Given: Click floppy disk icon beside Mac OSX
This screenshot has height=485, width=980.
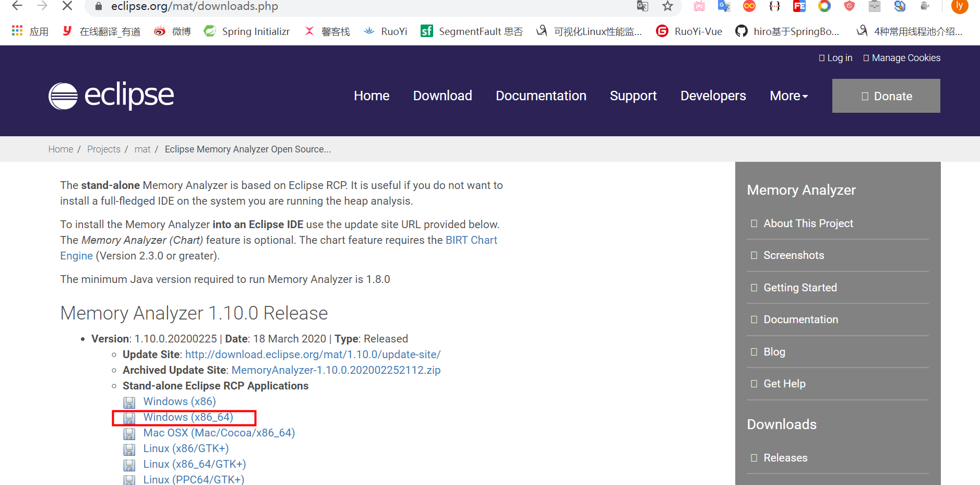Looking at the screenshot, I should pos(129,434).
